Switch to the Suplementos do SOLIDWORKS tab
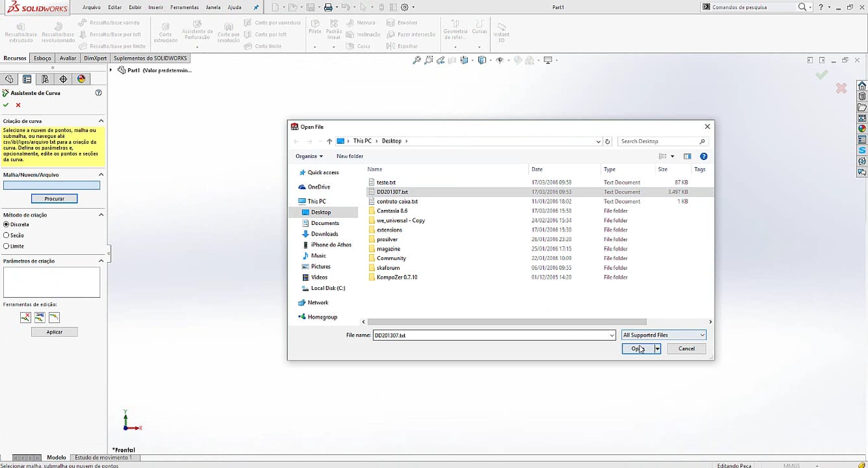 click(x=150, y=58)
